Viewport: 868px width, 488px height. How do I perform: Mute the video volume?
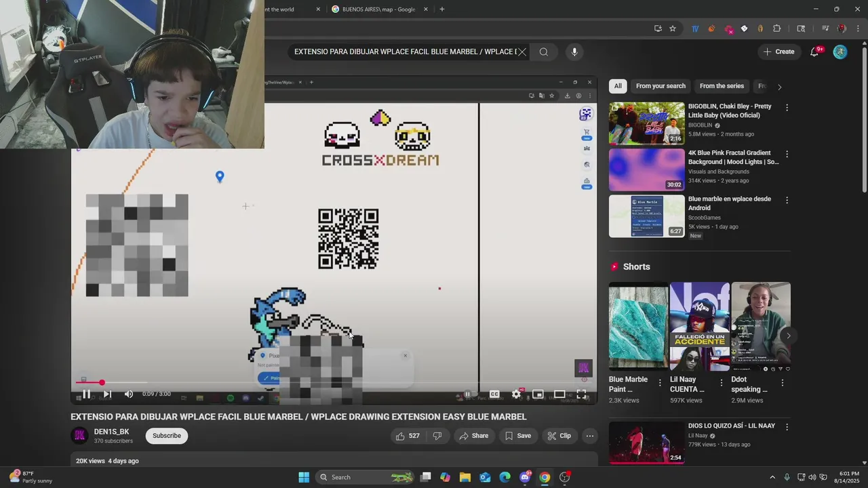[x=129, y=394]
